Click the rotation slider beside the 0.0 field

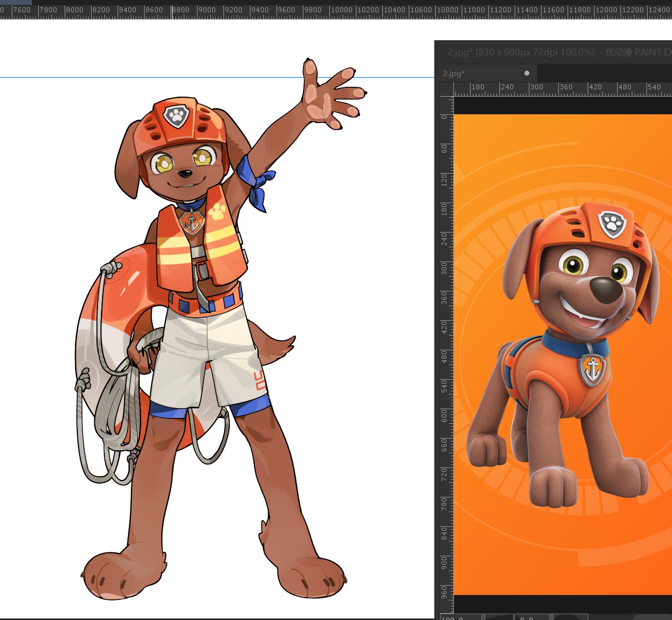570,617
